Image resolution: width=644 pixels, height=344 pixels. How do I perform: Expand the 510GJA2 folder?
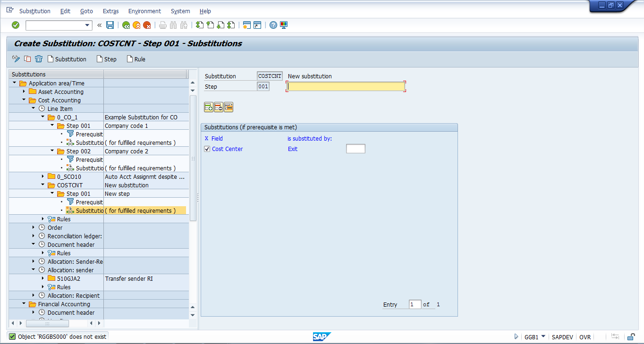click(x=43, y=278)
